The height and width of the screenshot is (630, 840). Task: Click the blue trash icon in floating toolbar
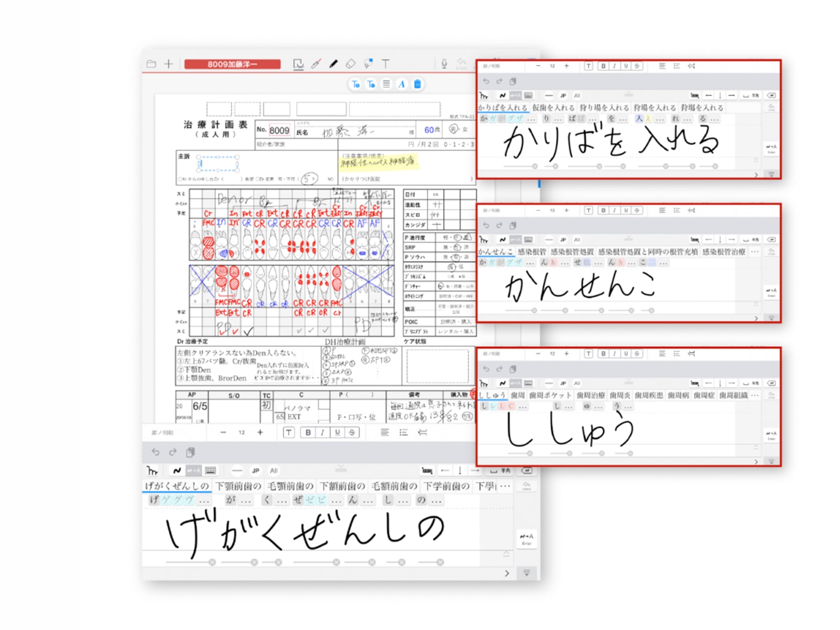417,84
